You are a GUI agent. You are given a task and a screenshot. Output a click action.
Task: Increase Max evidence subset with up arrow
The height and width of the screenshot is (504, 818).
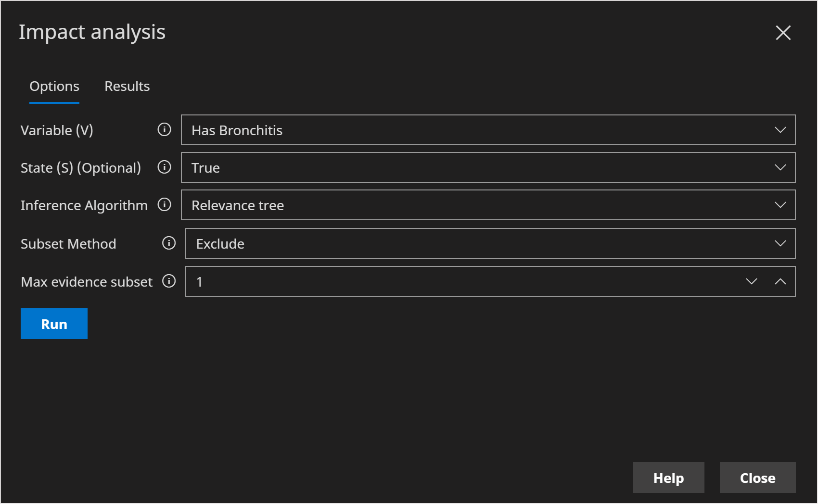pos(780,281)
